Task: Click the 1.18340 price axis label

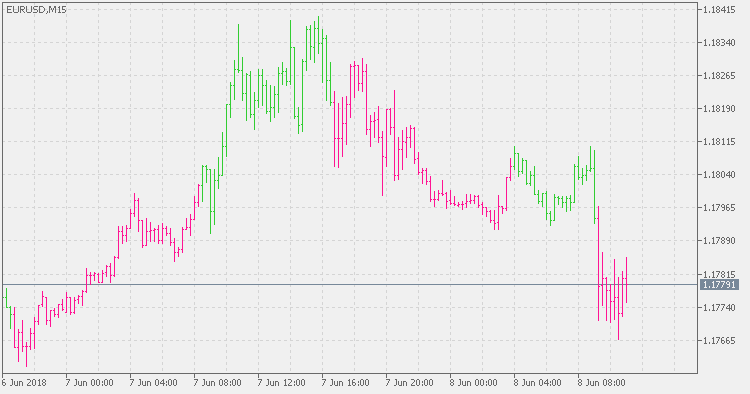Action: click(719, 43)
